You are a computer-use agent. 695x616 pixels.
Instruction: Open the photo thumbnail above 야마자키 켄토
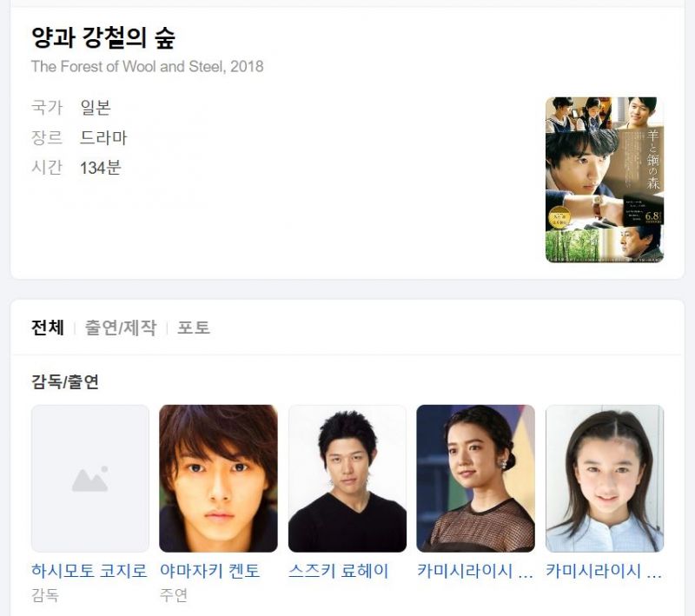click(x=219, y=479)
